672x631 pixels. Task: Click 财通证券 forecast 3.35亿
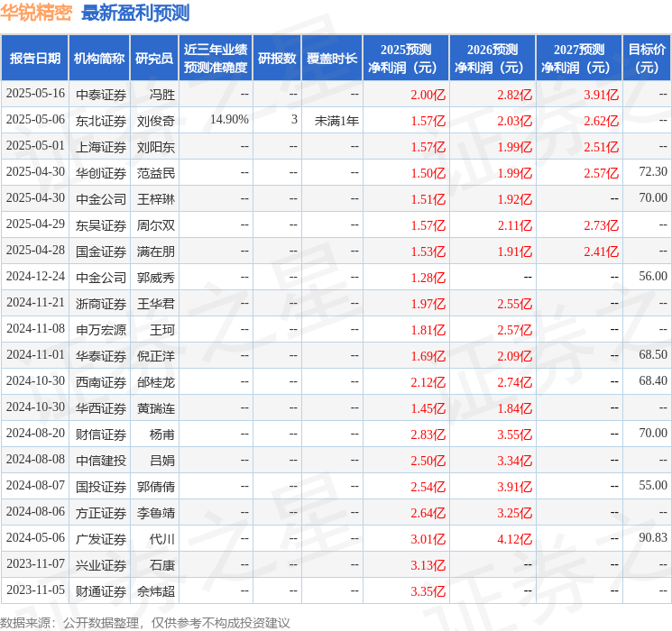[428, 591]
